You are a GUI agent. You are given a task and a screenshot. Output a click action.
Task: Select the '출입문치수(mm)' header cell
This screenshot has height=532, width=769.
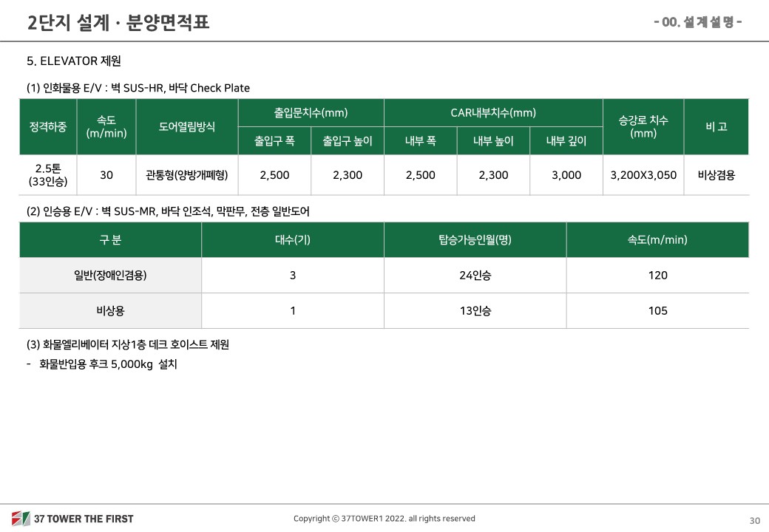pos(311,113)
